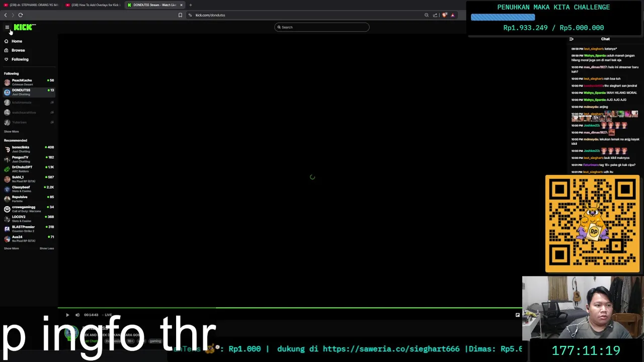Open DONDUTSS channel in Following
This screenshot has width=644, height=362.
[x=29, y=92]
